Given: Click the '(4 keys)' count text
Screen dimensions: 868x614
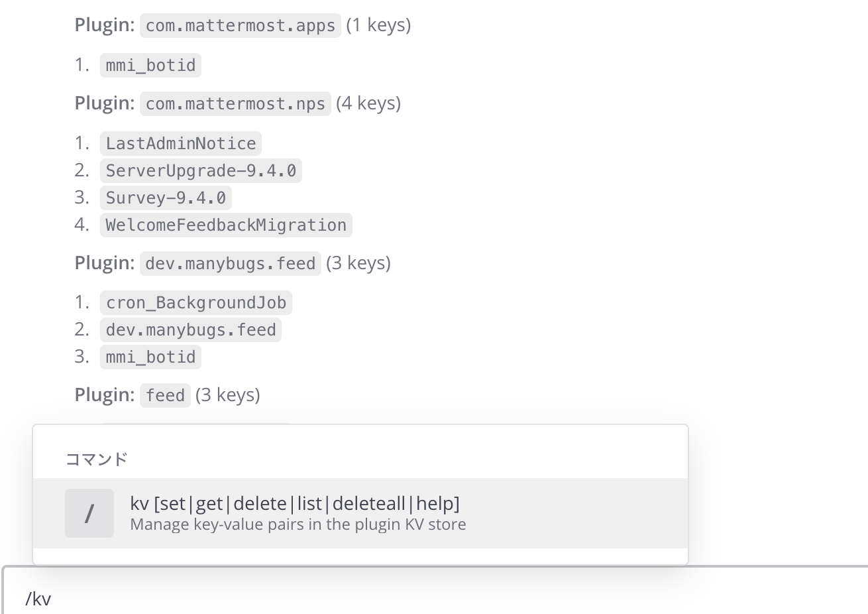Looking at the screenshot, I should tap(368, 103).
